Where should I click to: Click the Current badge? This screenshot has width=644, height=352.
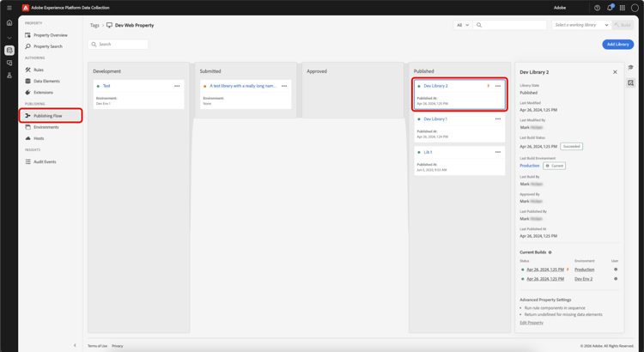tap(554, 166)
